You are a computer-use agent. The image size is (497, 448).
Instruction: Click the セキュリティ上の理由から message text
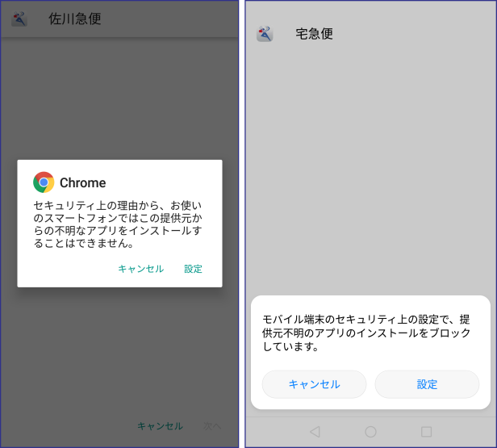point(118,224)
